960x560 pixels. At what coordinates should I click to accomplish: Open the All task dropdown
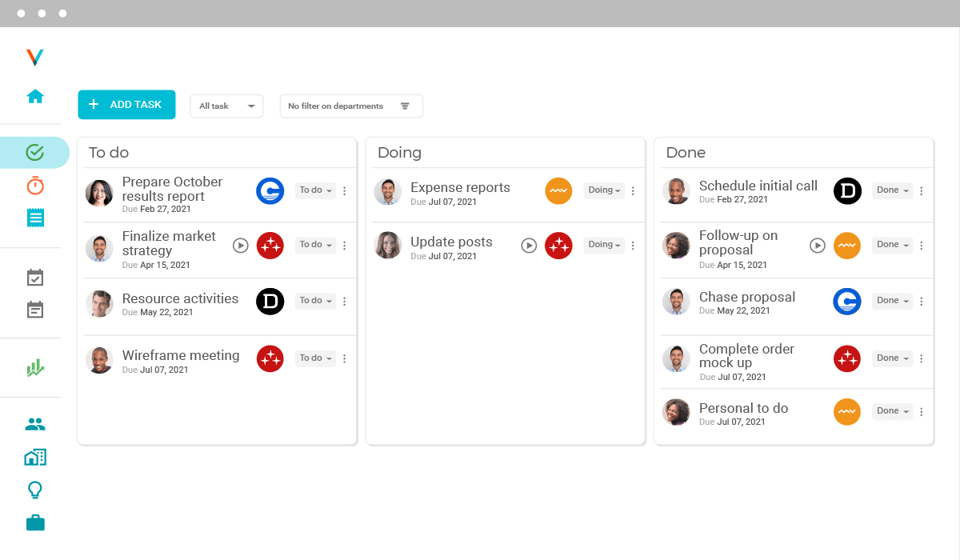coord(226,106)
